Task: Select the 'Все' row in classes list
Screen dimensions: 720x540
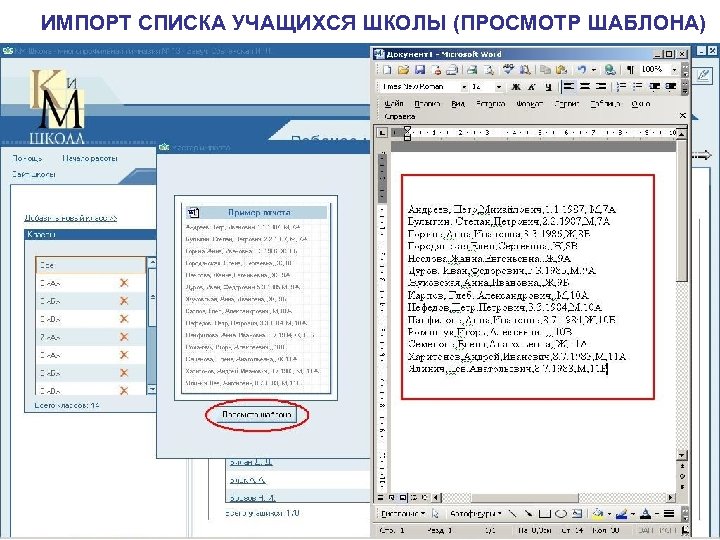Action: pos(90,265)
